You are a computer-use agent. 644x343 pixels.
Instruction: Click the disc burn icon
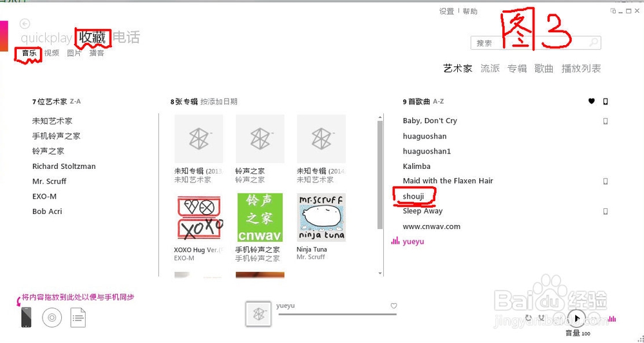pos(52,317)
